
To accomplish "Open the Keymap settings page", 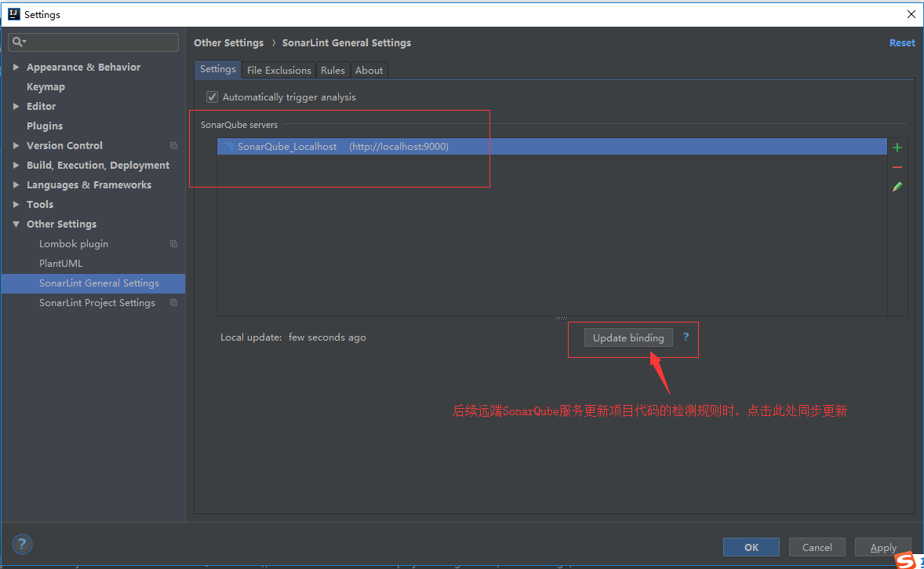I will [45, 86].
